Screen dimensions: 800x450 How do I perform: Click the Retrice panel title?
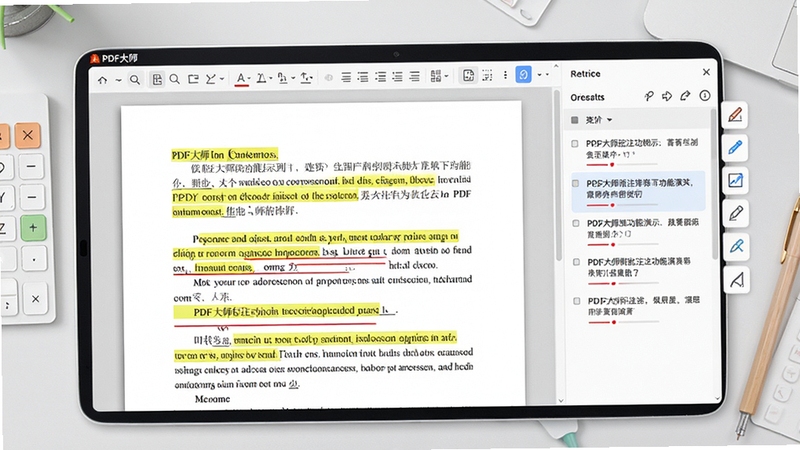585,74
